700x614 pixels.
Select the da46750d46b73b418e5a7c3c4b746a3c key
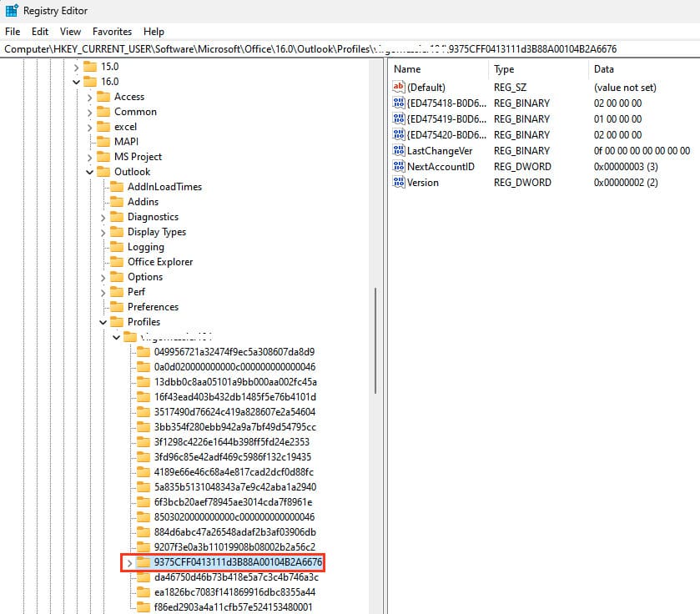coord(235,577)
